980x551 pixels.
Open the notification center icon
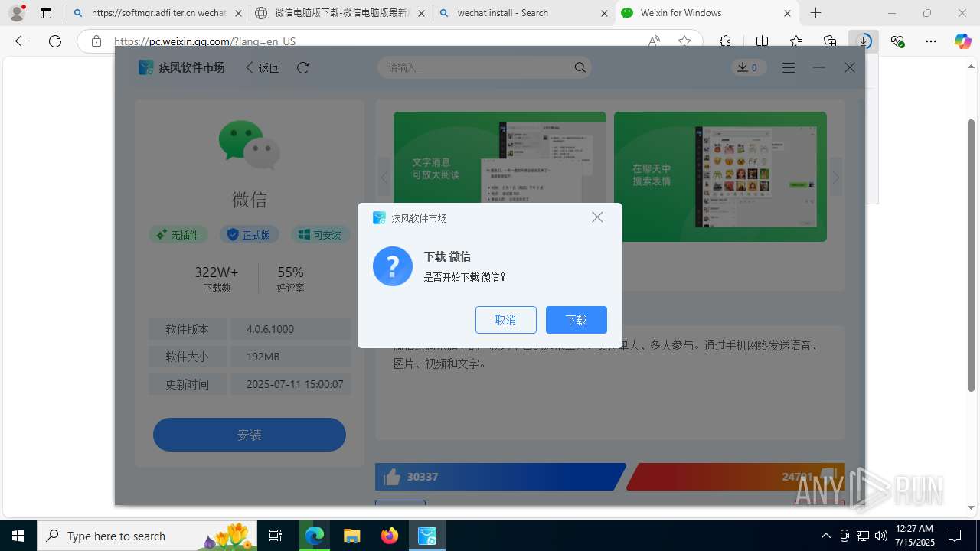tap(955, 536)
